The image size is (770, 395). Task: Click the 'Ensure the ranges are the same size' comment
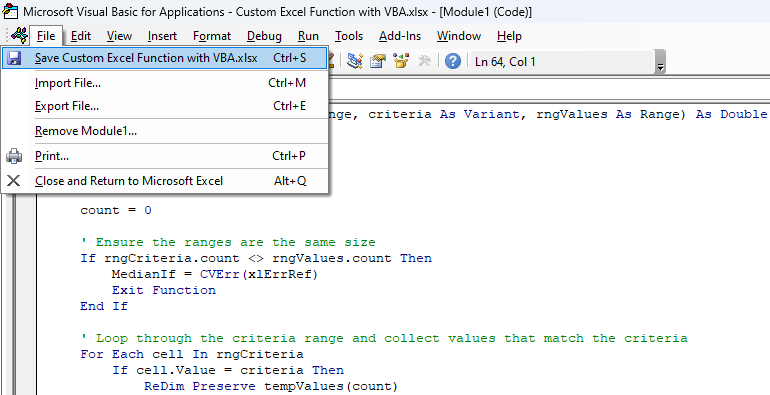[228, 242]
